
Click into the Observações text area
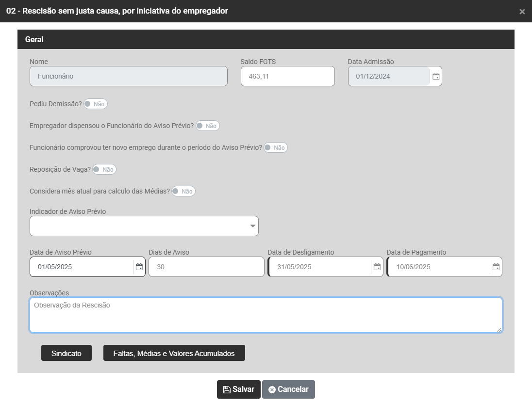tap(266, 315)
